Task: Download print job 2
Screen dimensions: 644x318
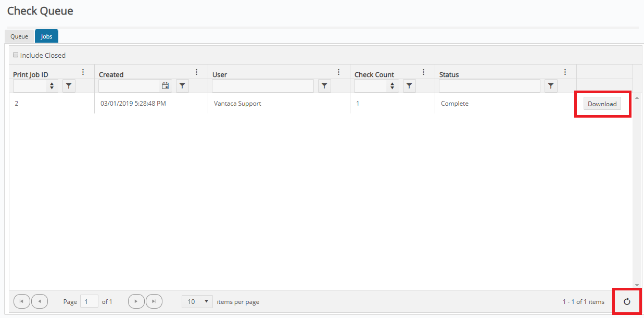Action: pyautogui.click(x=602, y=104)
